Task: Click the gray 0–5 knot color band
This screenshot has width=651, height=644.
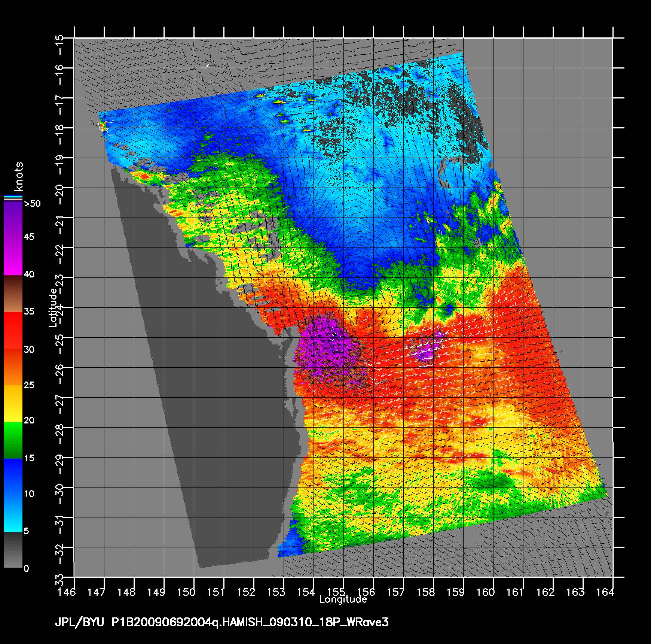Action: (x=13, y=550)
